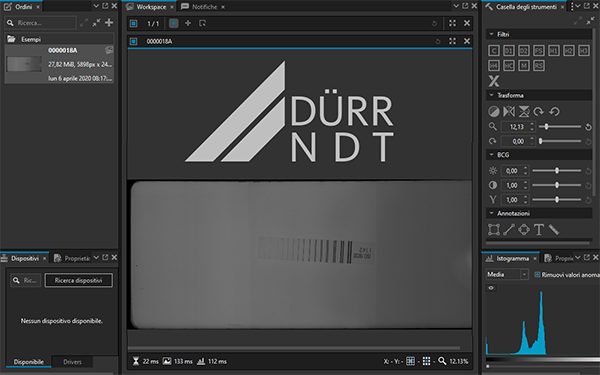
Task: Apply the D1 filter
Action: [x=509, y=51]
